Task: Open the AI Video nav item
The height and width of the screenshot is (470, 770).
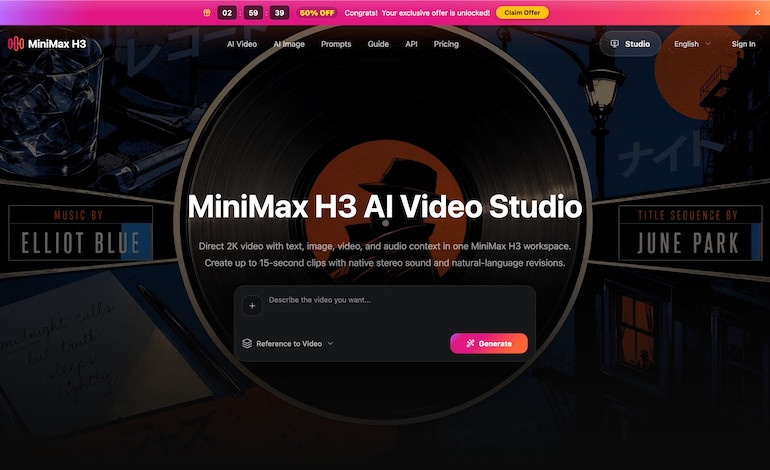Action: click(x=242, y=44)
